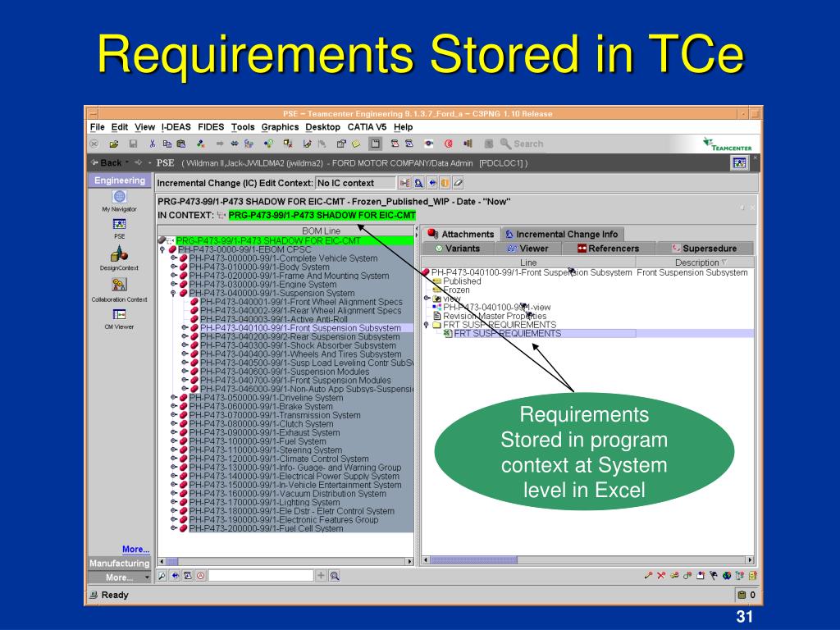Click the IC structure icon next to No IC context
The image size is (840, 630).
point(404,183)
